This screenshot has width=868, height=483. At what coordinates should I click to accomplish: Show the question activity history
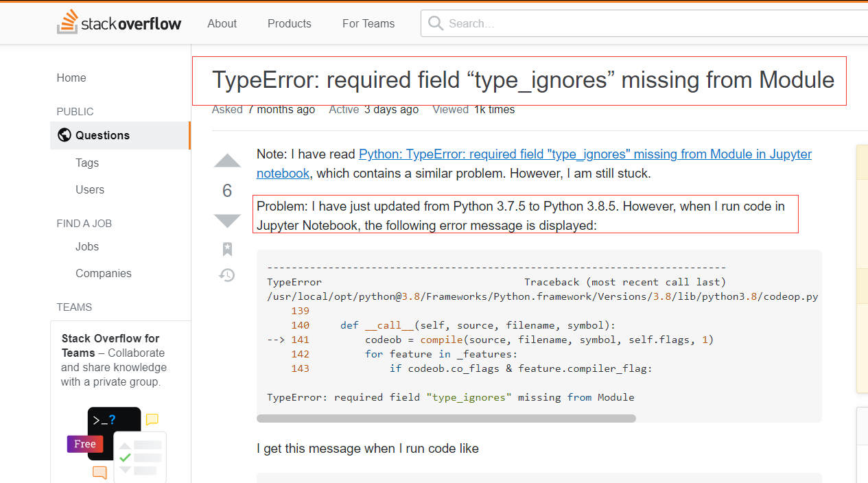point(227,275)
